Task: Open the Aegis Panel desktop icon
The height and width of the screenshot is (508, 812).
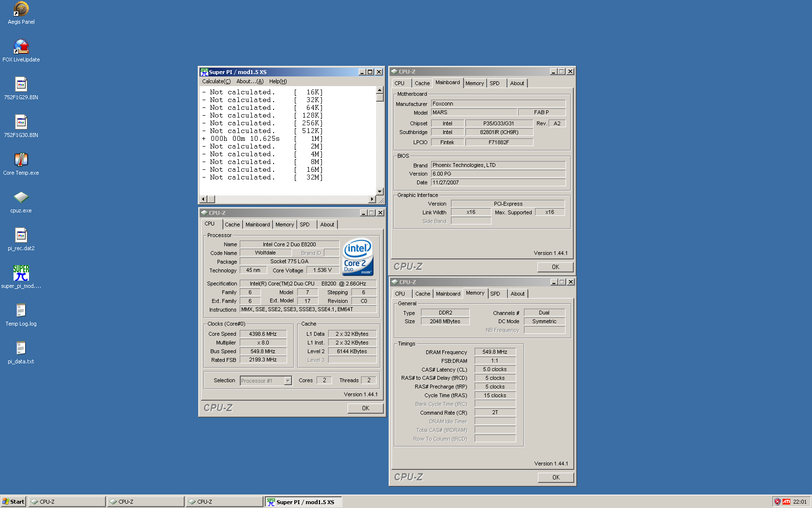Action: 21,13
